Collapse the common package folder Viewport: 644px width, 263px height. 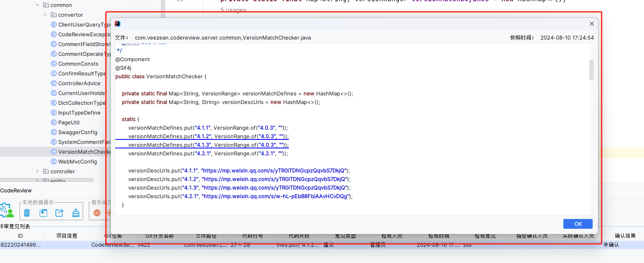click(37, 5)
